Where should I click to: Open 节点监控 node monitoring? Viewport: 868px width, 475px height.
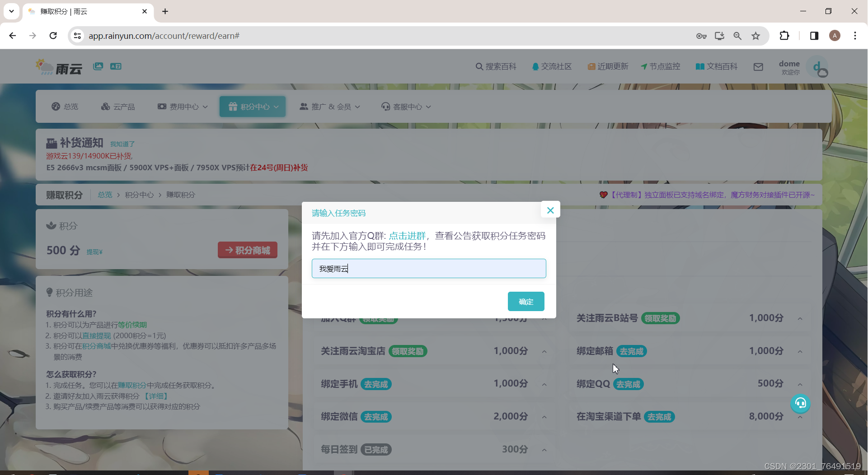click(x=660, y=66)
